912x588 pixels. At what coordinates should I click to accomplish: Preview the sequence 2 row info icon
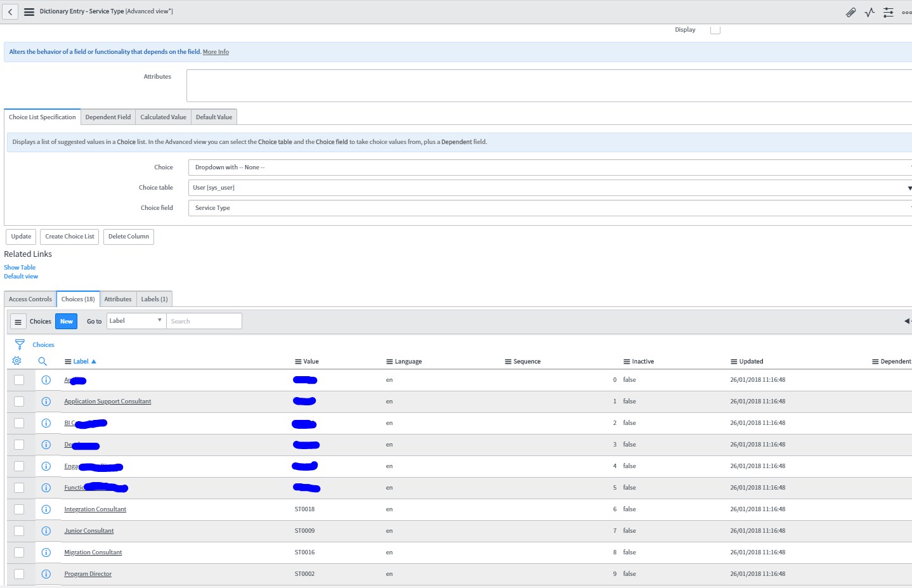(46, 423)
